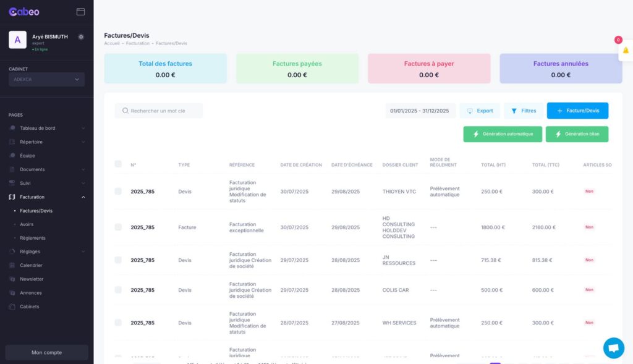The width and height of the screenshot is (633, 364).
Task: Toggle the select-all checkbox in the table header
Action: click(x=118, y=164)
